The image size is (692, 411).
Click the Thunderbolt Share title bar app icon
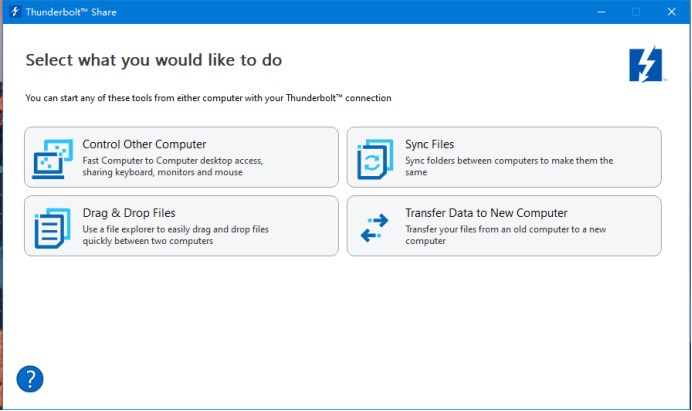click(14, 12)
